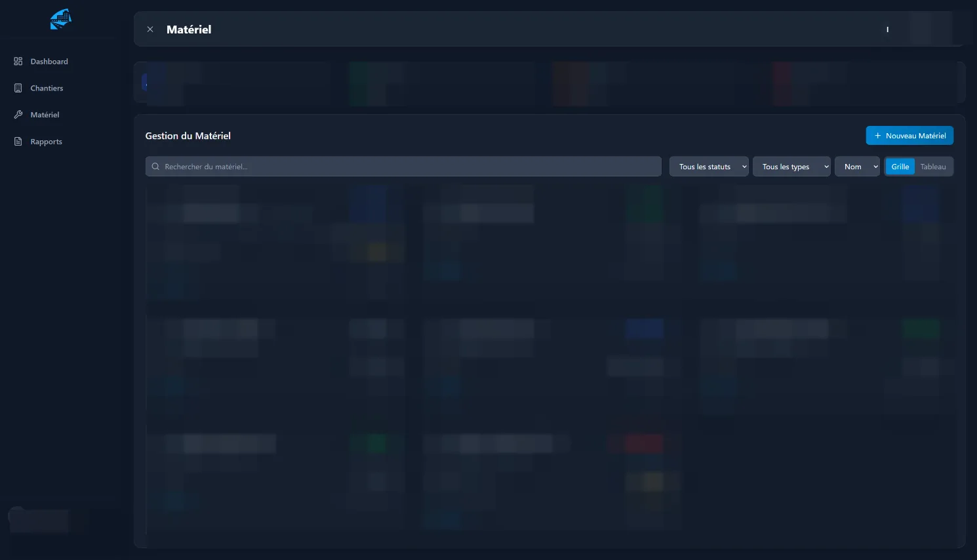Viewport: 977px width, 560px height.
Task: Click the app logo in the sidebar
Action: click(61, 19)
